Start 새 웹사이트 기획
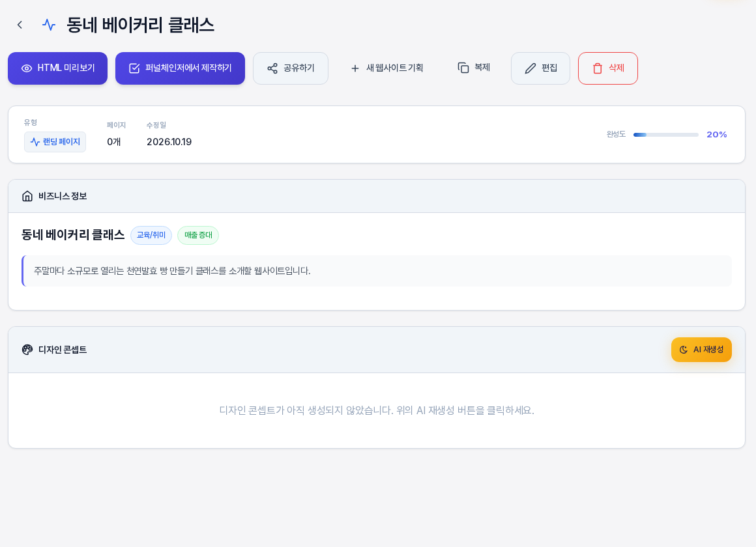The image size is (756, 547). pyautogui.click(x=386, y=68)
